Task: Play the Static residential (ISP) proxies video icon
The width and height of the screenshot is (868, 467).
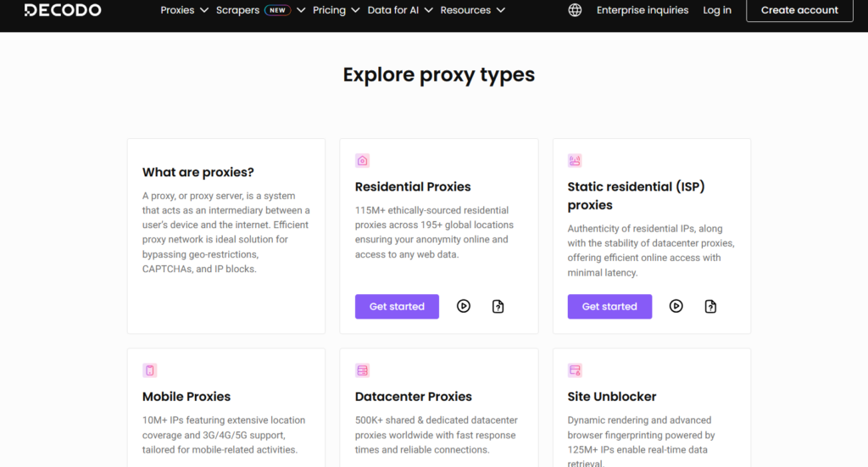Action: [x=676, y=306]
